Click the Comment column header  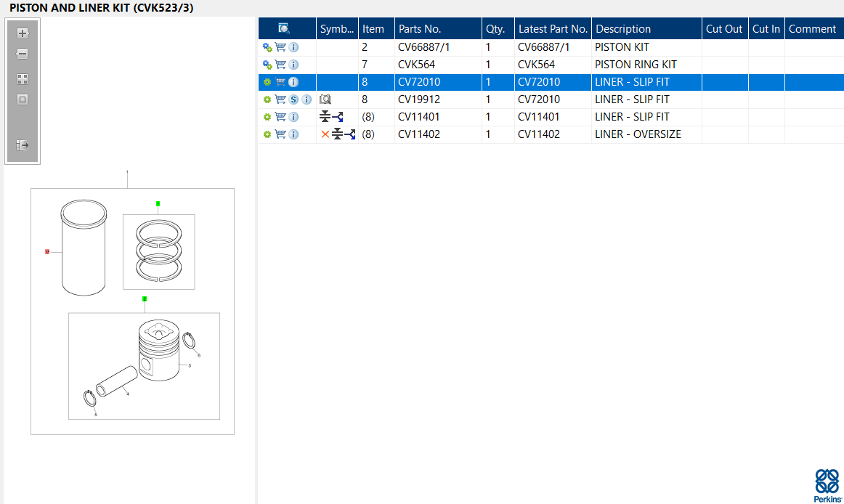point(813,28)
